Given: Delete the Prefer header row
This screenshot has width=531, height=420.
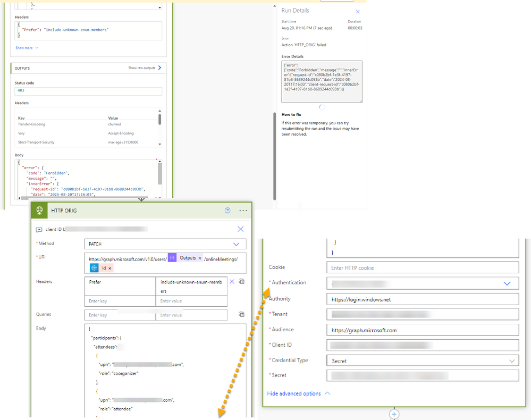Looking at the screenshot, I should point(232,281).
